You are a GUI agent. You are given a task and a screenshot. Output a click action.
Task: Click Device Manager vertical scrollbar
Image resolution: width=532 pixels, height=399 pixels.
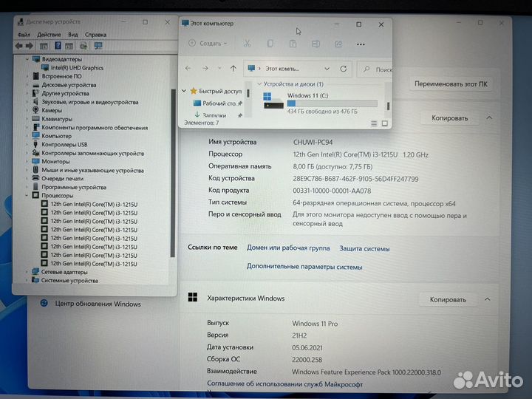coord(172,173)
